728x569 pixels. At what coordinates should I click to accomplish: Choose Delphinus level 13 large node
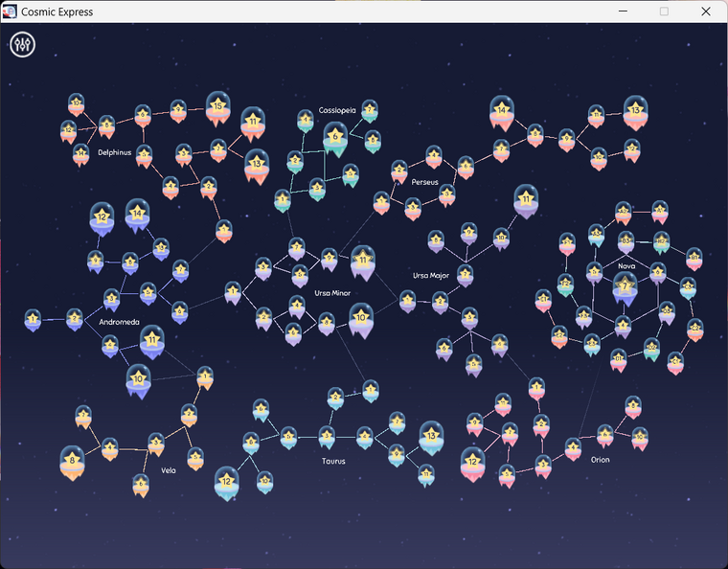pyautogui.click(x=257, y=166)
